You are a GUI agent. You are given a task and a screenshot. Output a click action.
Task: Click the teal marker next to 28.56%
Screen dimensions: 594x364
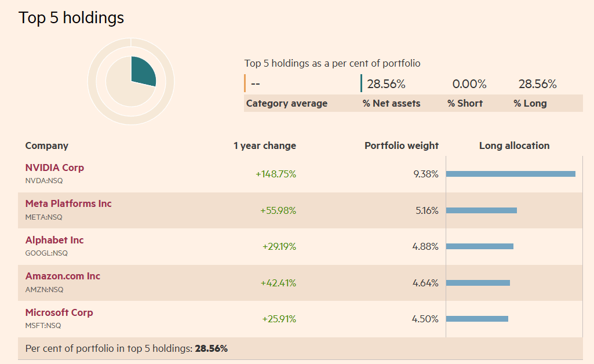362,83
